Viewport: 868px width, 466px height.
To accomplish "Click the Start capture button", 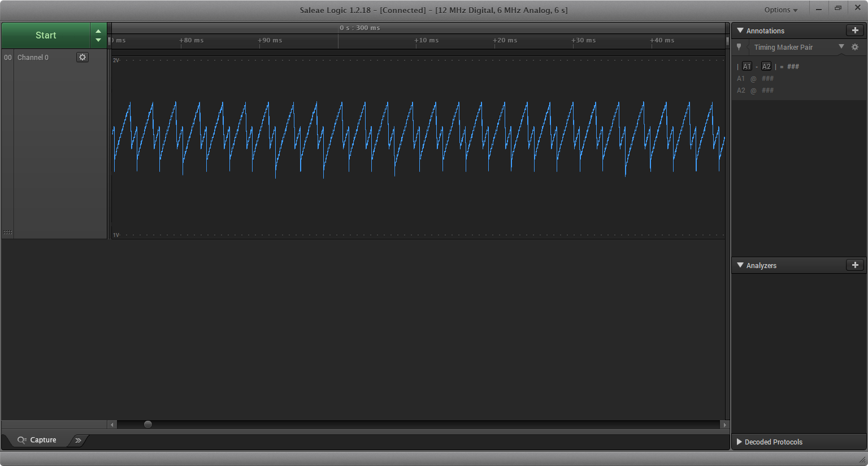I will point(46,35).
